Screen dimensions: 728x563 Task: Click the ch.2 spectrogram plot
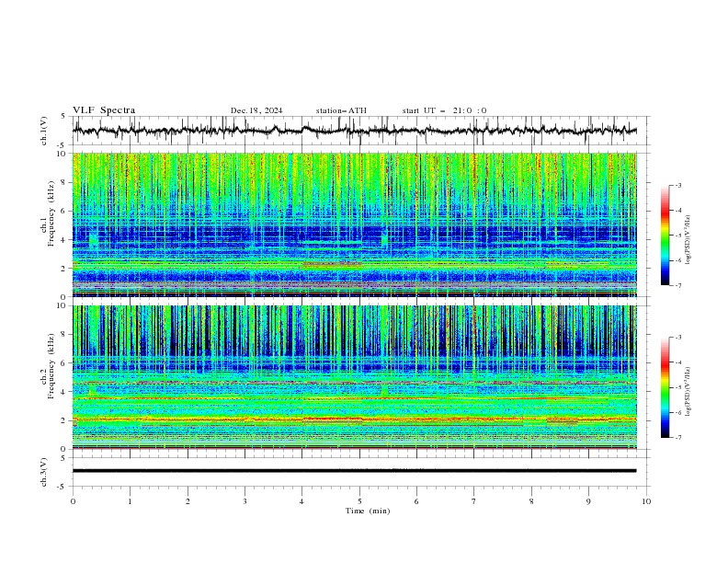coord(355,377)
